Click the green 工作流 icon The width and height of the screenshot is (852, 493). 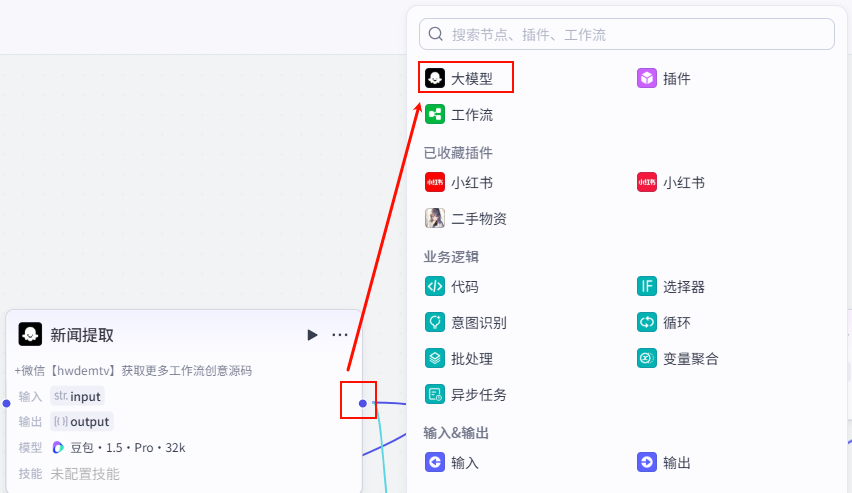(x=435, y=114)
